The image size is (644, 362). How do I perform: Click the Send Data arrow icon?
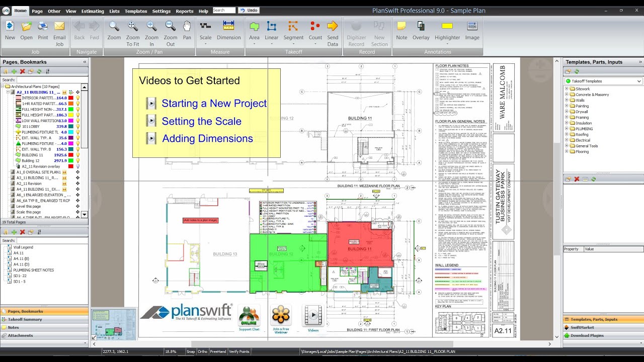[333, 26]
